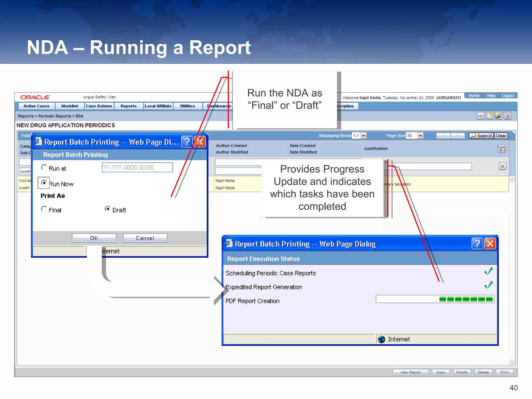Click help question mark on Run Now dialog

click(187, 142)
